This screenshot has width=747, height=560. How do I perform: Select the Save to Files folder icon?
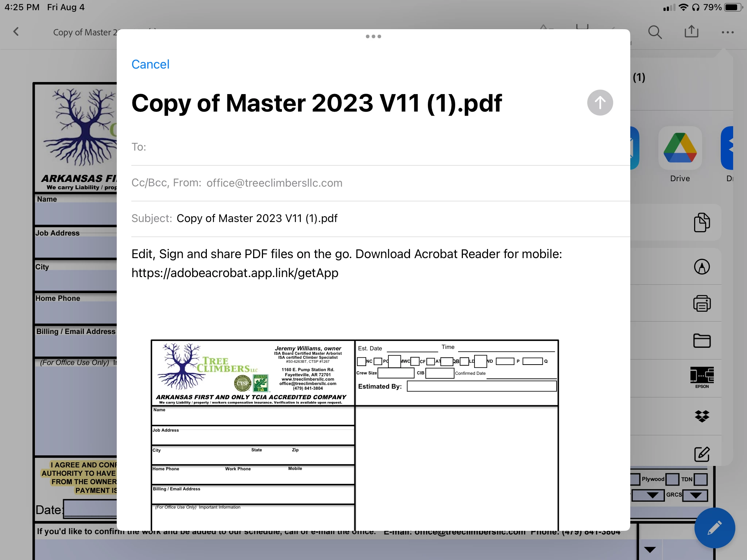pyautogui.click(x=701, y=341)
